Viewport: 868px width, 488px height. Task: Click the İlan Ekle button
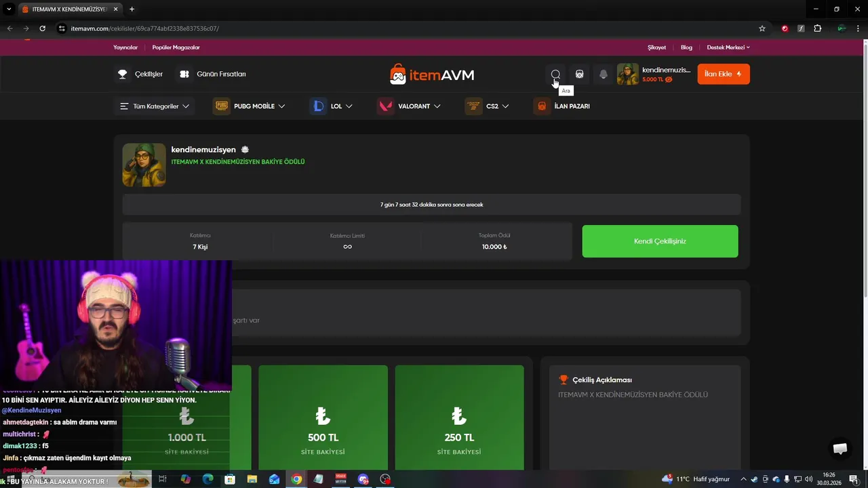(724, 74)
